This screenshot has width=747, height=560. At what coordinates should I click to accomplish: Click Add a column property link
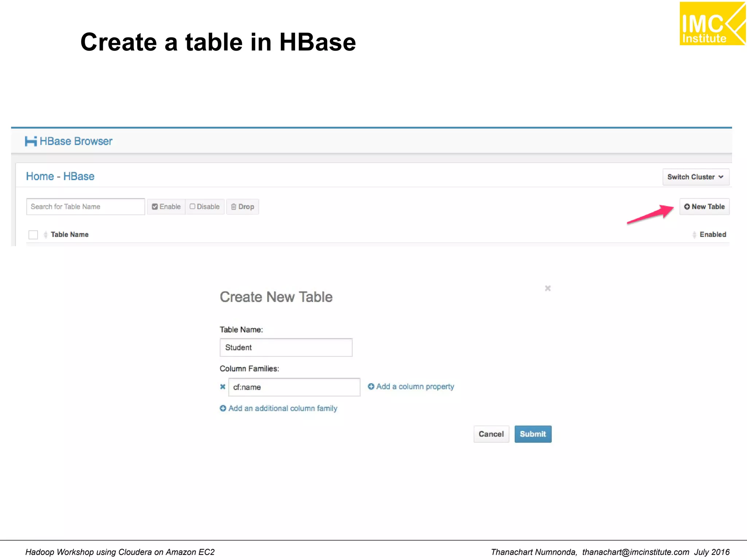pos(411,386)
